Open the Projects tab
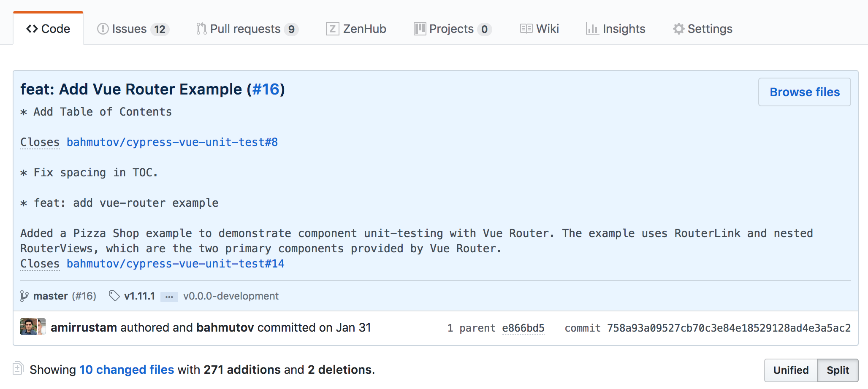 click(x=453, y=29)
